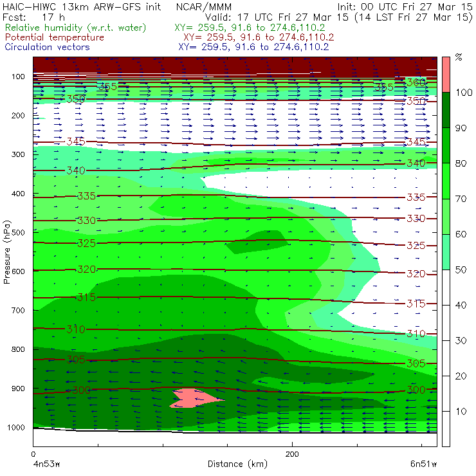Click the 'Distance (km)' x-axis title

(238, 464)
